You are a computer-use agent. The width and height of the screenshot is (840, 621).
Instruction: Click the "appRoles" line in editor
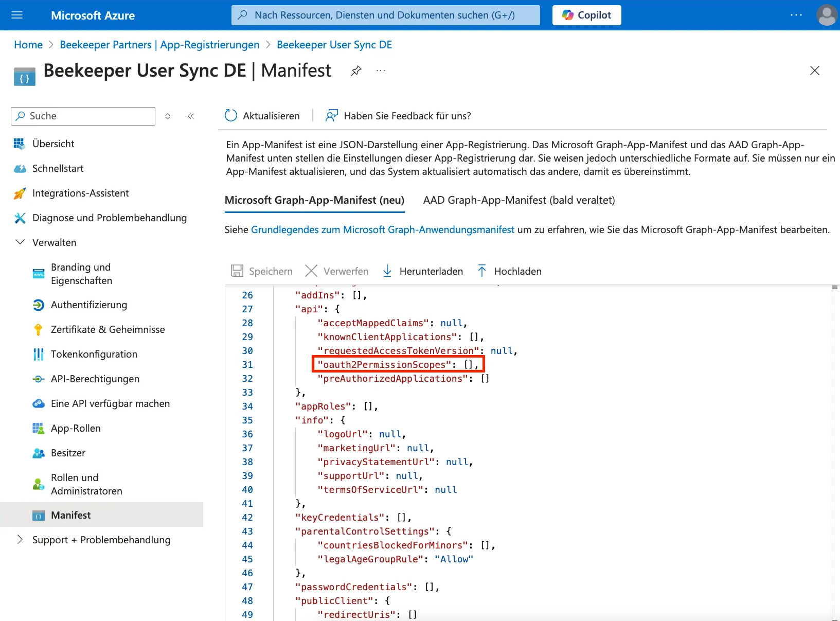point(337,406)
